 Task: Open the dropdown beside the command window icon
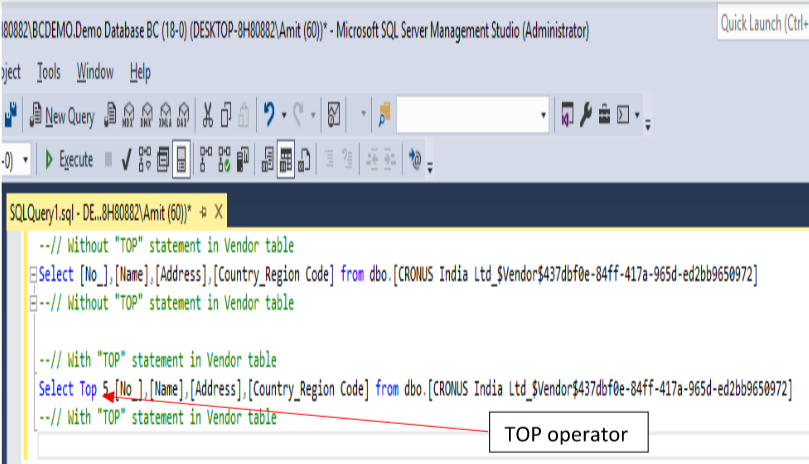637,115
